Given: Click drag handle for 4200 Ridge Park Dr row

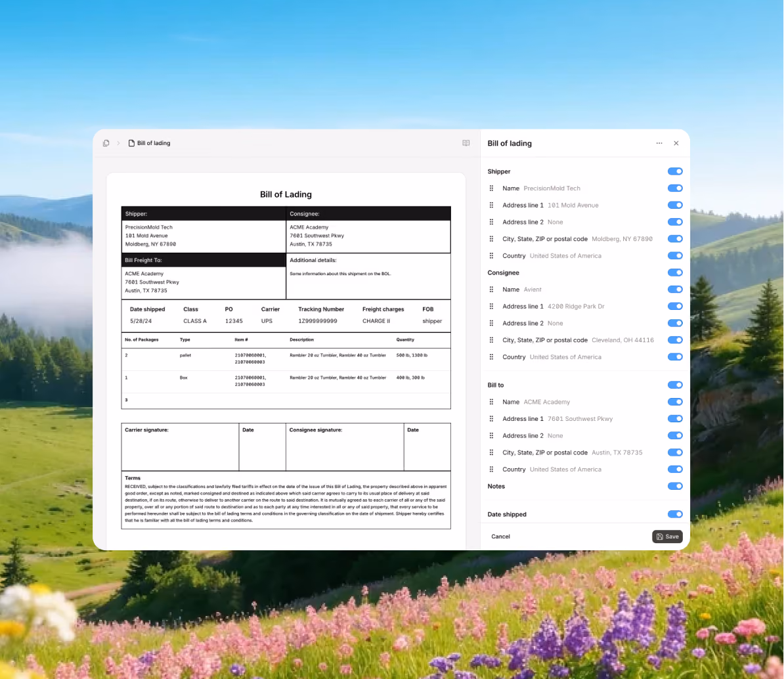Looking at the screenshot, I should pos(492,307).
